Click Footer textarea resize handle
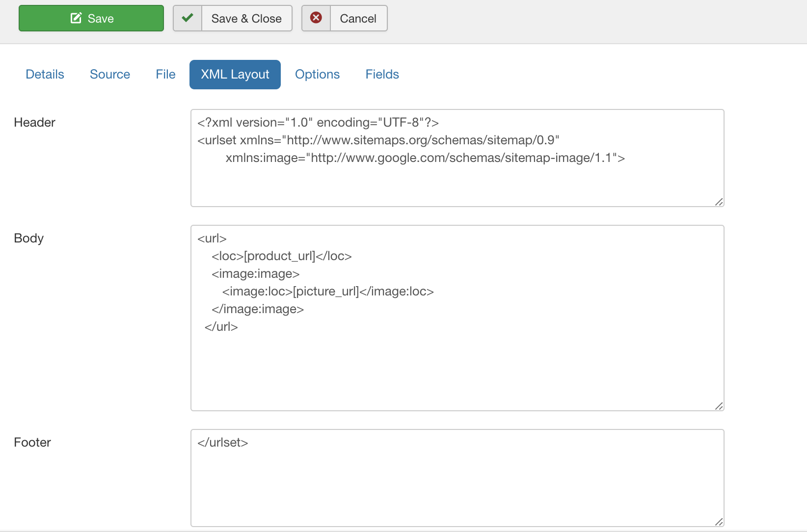This screenshot has height=532, width=807. point(719,522)
